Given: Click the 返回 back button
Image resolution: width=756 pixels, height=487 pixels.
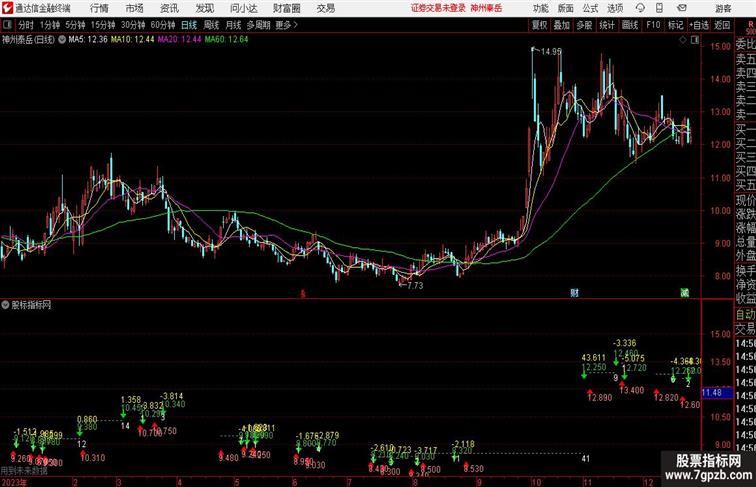Looking at the screenshot, I should click(x=722, y=25).
